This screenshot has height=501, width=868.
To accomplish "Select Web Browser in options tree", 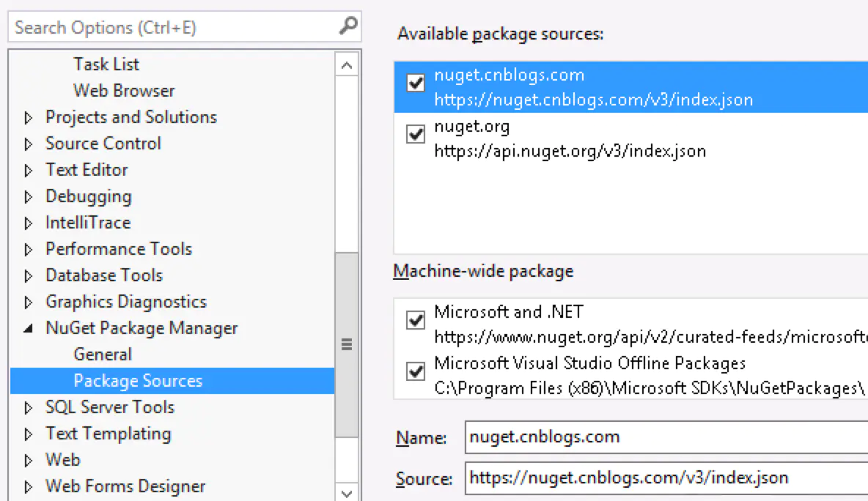I will [x=124, y=91].
